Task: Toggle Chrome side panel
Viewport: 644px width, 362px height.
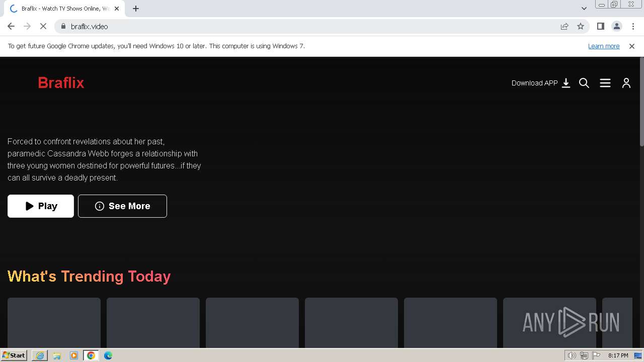Action: coord(600,26)
